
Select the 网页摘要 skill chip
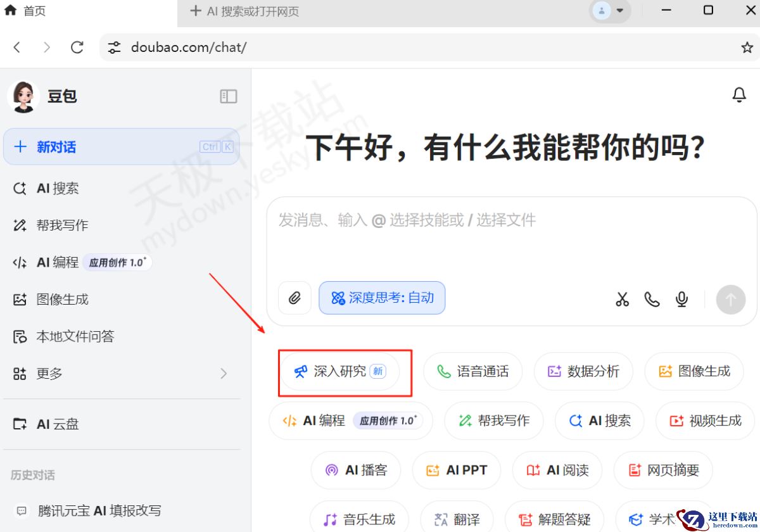click(663, 470)
